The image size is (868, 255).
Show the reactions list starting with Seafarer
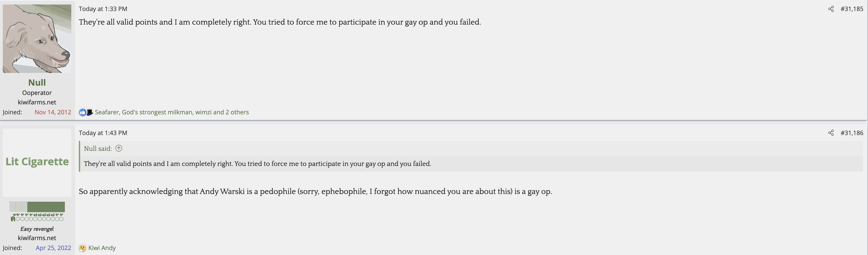[x=172, y=112]
